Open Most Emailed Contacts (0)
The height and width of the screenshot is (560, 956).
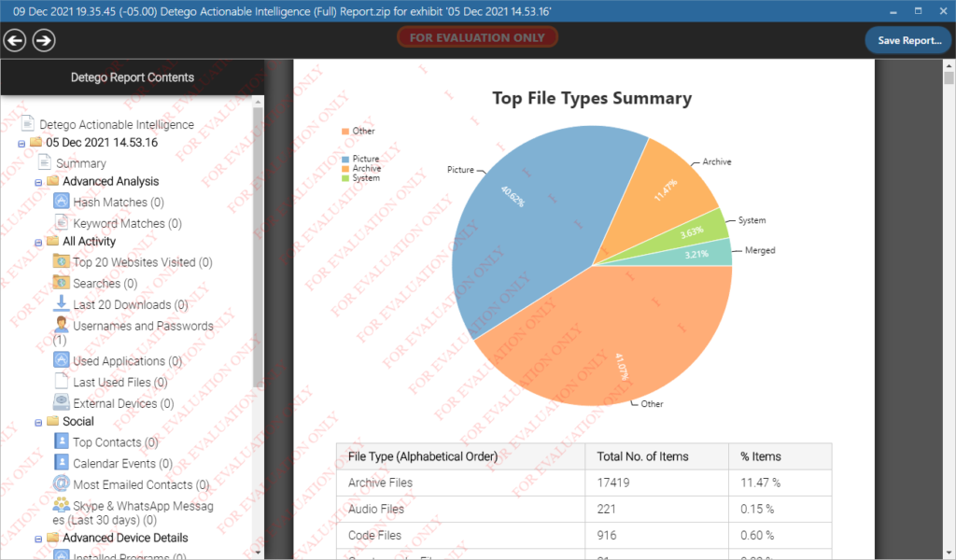[141, 485]
